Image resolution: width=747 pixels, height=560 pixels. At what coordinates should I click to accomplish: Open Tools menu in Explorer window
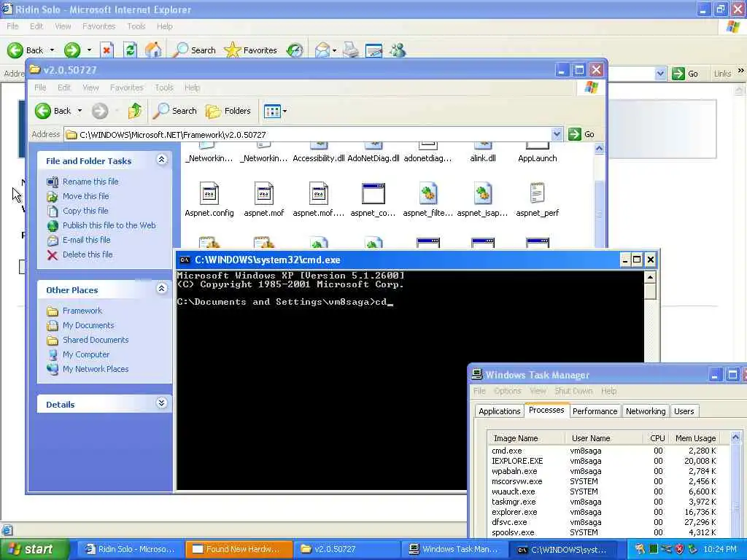[164, 87]
